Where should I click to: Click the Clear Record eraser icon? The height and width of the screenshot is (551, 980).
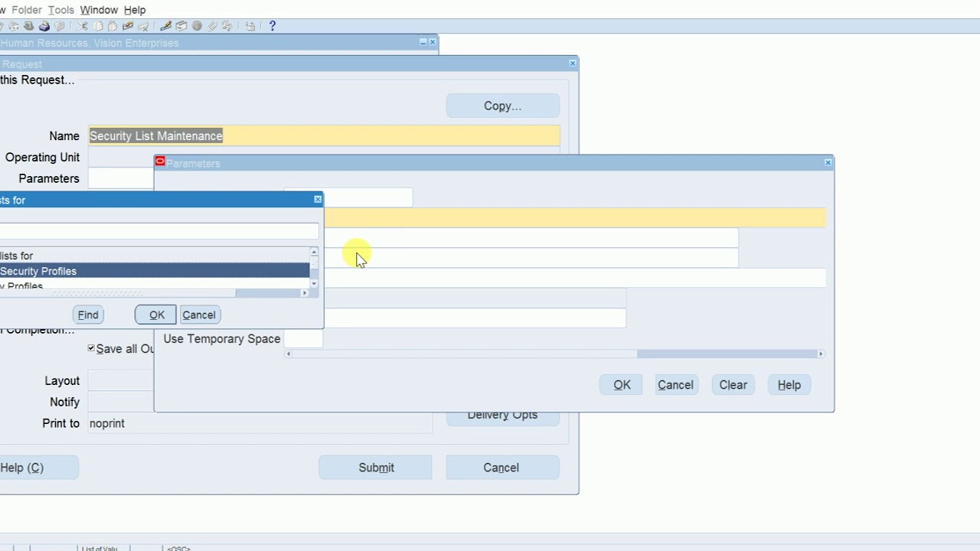coord(128,26)
